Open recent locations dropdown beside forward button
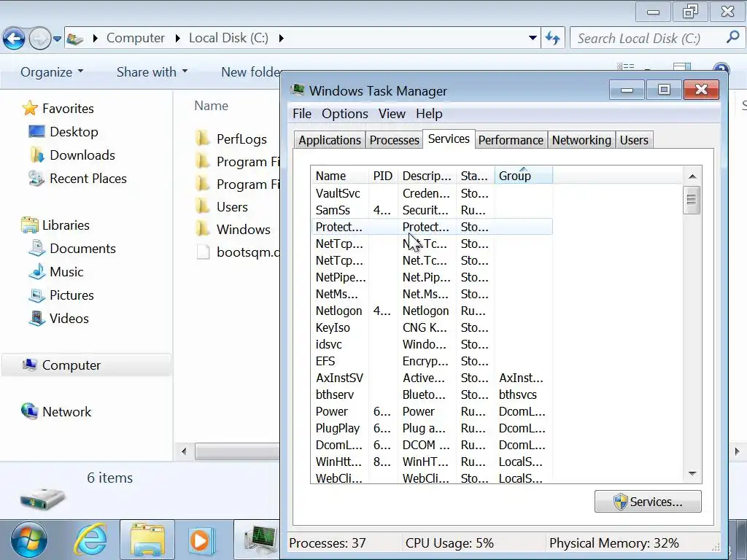Screen dimensions: 747x560 [x=57, y=39]
